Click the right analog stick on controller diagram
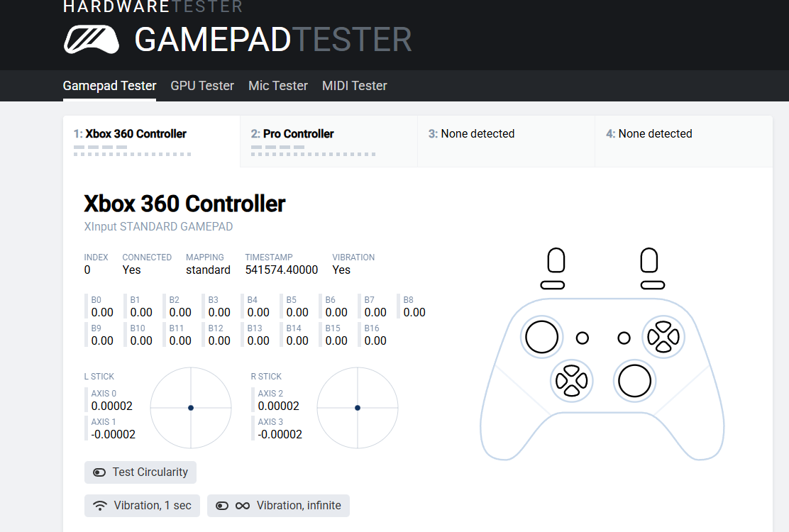 pos(634,381)
